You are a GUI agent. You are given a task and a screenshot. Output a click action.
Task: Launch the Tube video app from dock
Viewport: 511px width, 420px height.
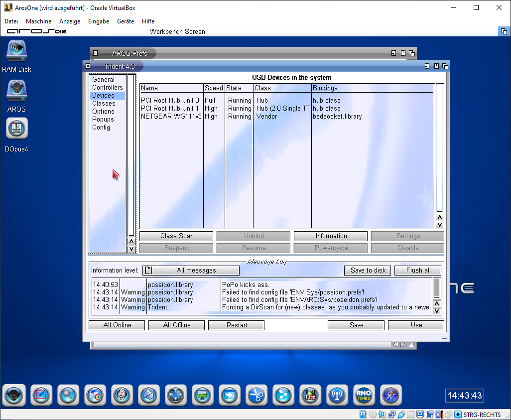tap(310, 395)
